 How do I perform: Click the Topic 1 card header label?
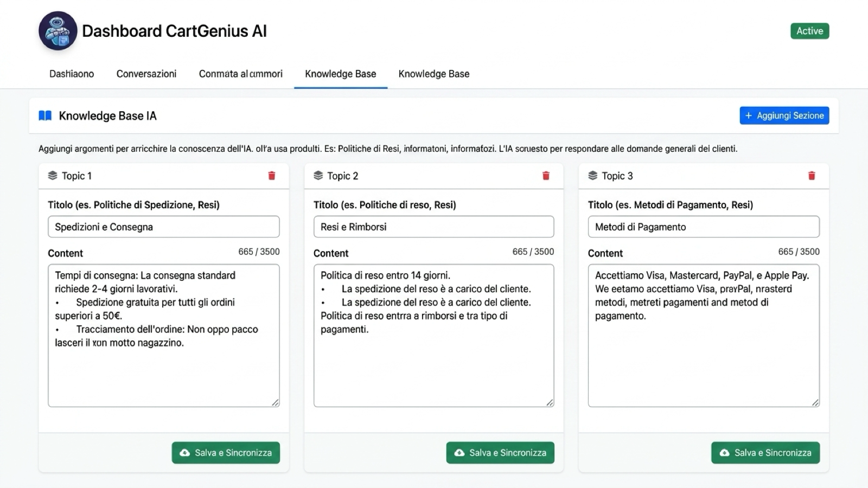[76, 176]
